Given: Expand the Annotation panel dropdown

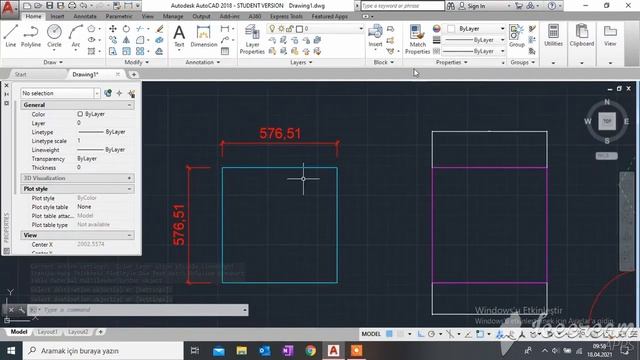Looking at the screenshot, I should coord(203,62).
